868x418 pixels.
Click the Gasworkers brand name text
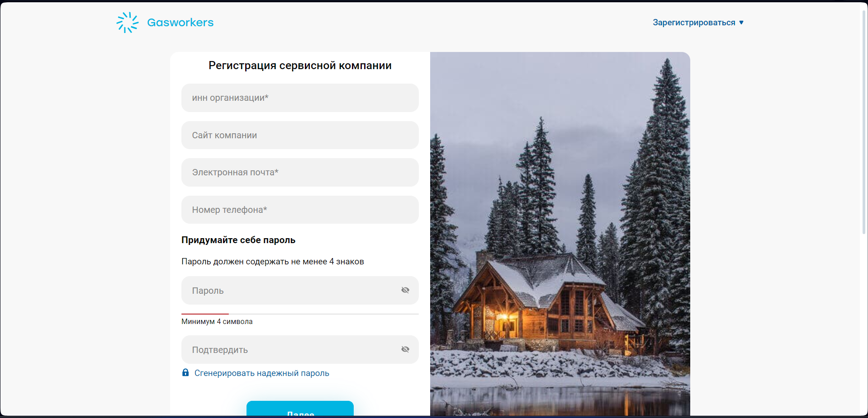tap(180, 22)
